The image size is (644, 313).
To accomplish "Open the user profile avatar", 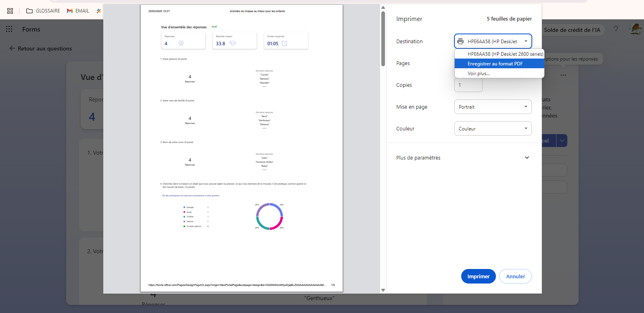I will coord(636,29).
